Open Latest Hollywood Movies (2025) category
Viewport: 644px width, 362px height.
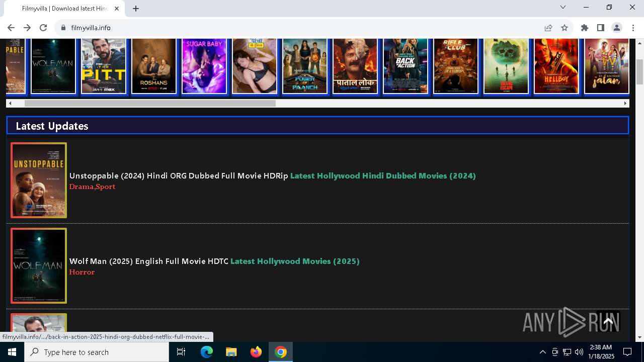coord(295,261)
